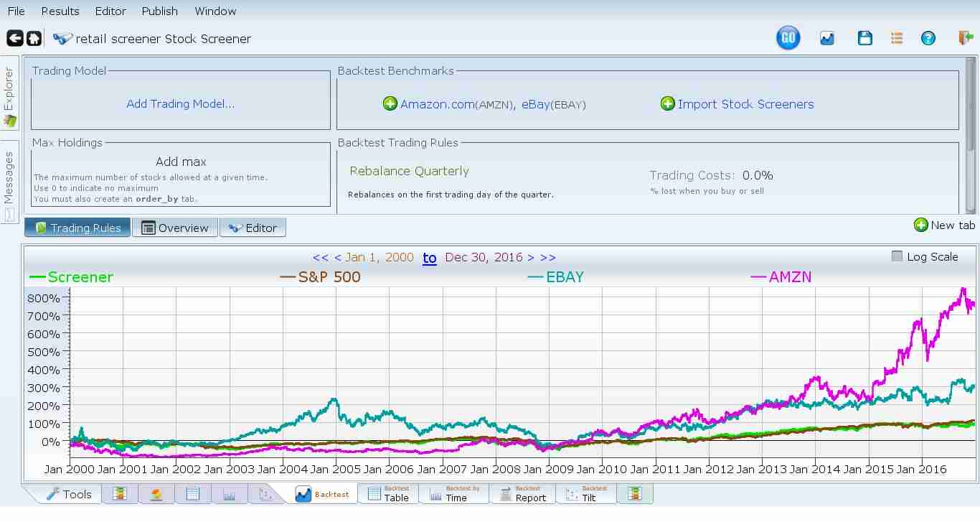Click the S&P 500 legend entry
980x522 pixels.
(x=320, y=277)
